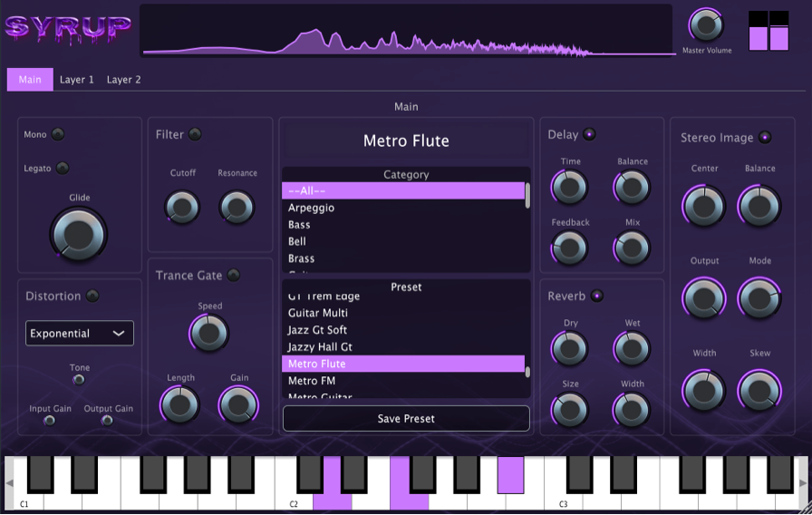The height and width of the screenshot is (515, 812).
Task: Turn on the Filter section
Action: [x=195, y=134]
